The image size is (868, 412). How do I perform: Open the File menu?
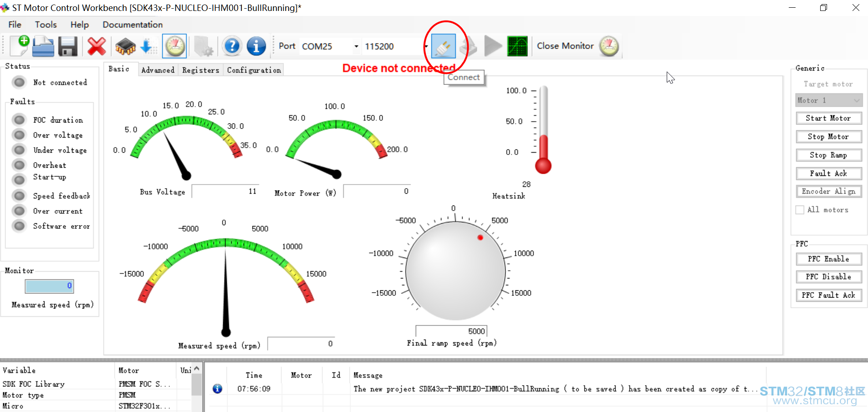(15, 25)
